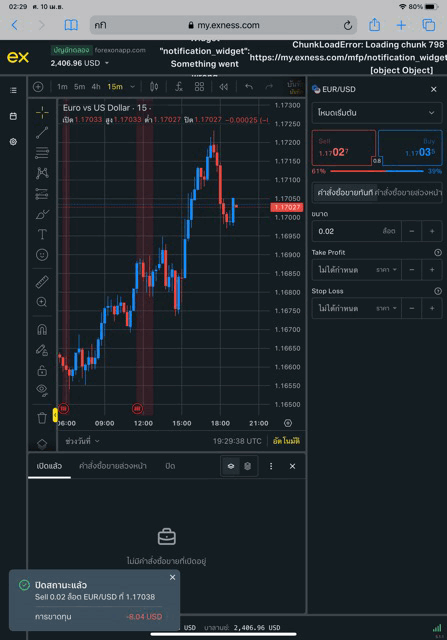
Task: Select the crosshair cursor tool
Action: coord(42,112)
